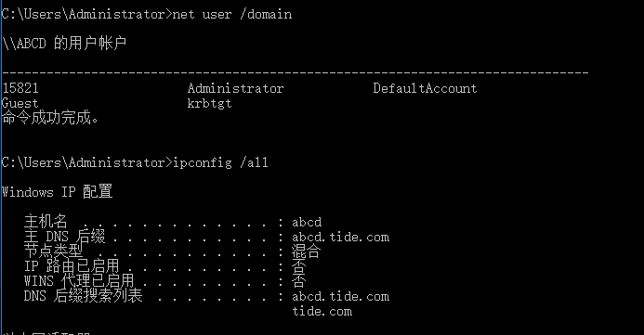Click the 节点类型 value 混合
This screenshot has width=644, height=335.
pyautogui.click(x=306, y=251)
